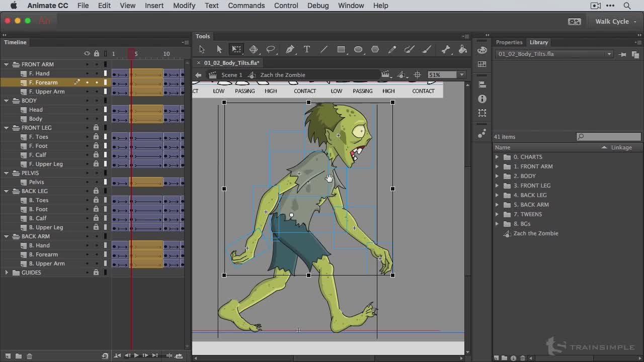Select the 3D Rotation tool
Screen dimensions: 644x362
point(254,49)
